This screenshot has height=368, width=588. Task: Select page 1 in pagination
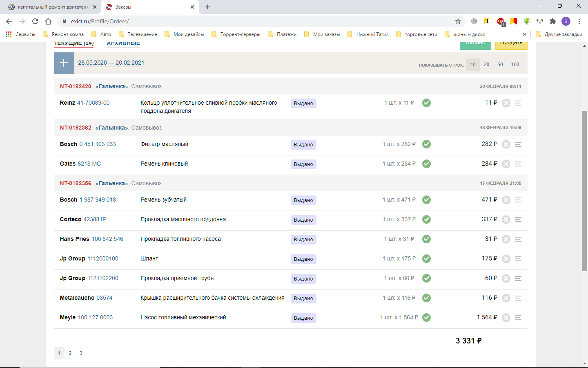pos(59,353)
